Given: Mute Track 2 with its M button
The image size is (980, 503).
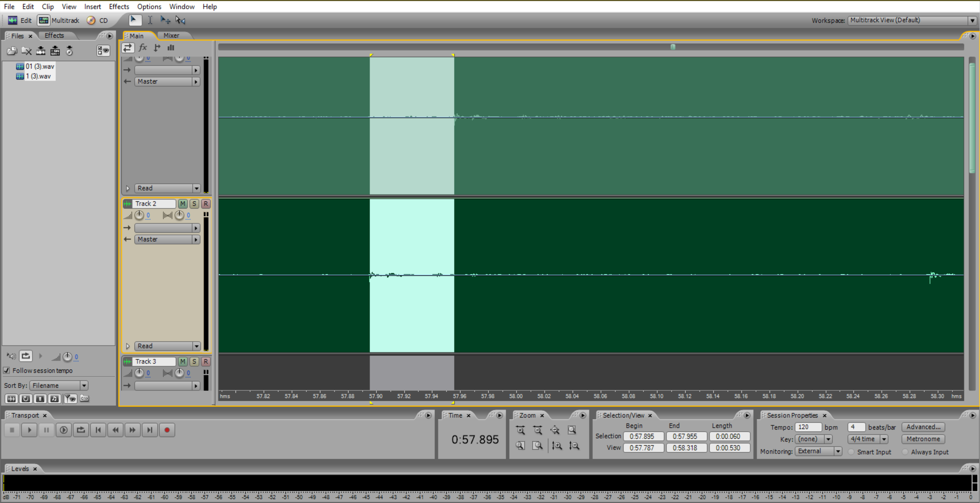Looking at the screenshot, I should pos(183,204).
